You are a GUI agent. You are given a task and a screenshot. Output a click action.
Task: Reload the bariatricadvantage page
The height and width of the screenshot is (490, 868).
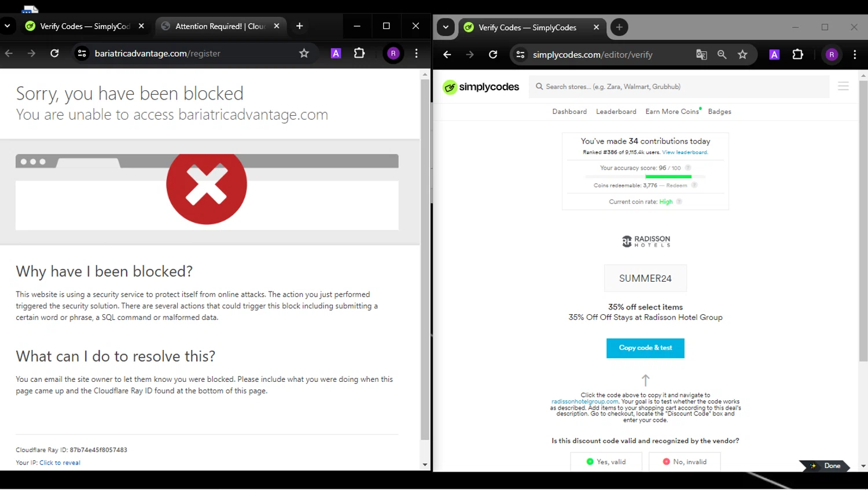click(x=54, y=53)
